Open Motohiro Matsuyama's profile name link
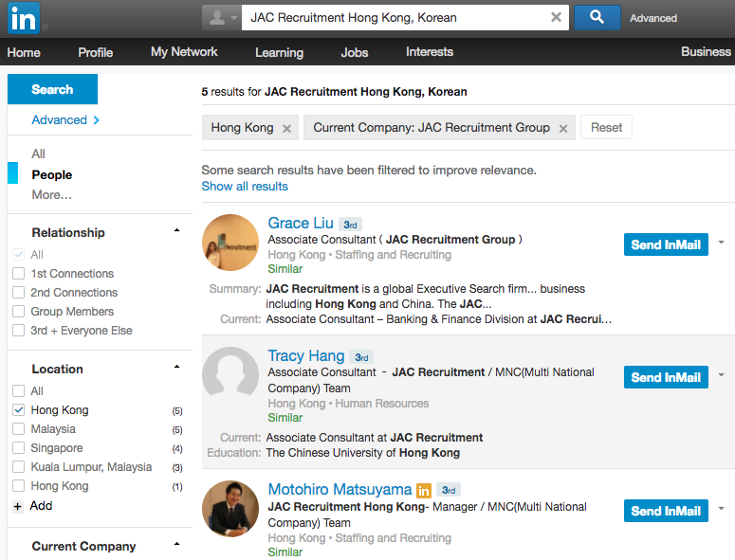This screenshot has height=560, width=735. pos(340,489)
